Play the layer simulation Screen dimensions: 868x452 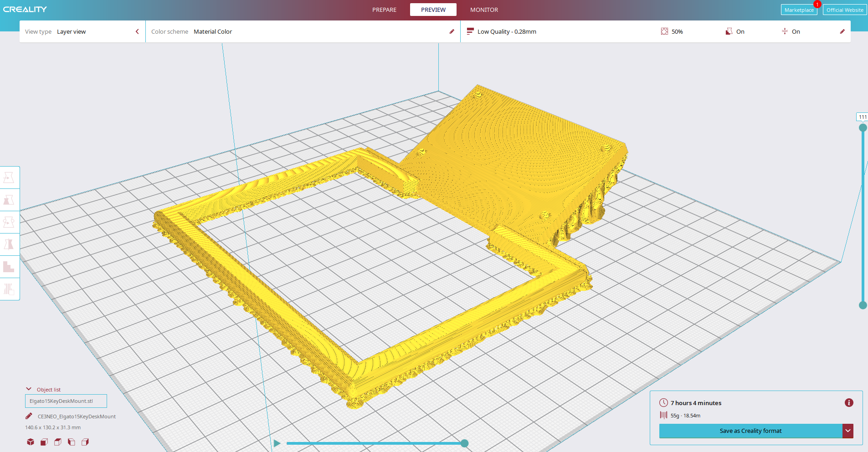[277, 443]
